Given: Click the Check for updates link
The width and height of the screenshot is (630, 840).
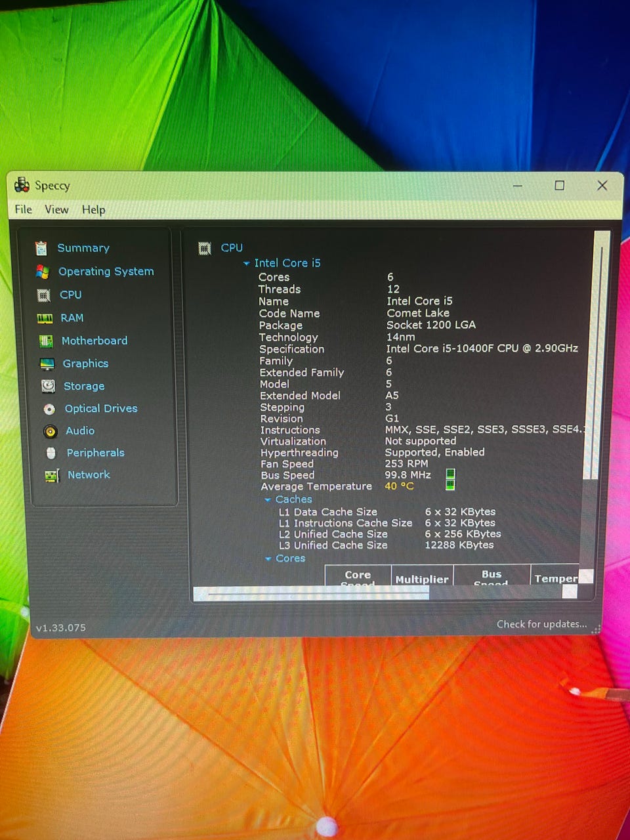Looking at the screenshot, I should pyautogui.click(x=541, y=624).
